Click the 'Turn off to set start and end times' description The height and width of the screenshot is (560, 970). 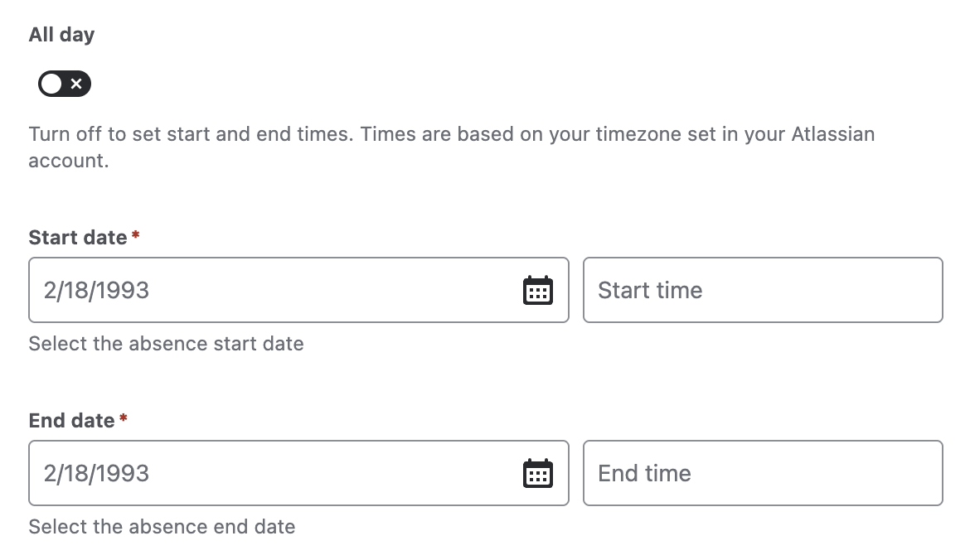pyautogui.click(x=452, y=147)
